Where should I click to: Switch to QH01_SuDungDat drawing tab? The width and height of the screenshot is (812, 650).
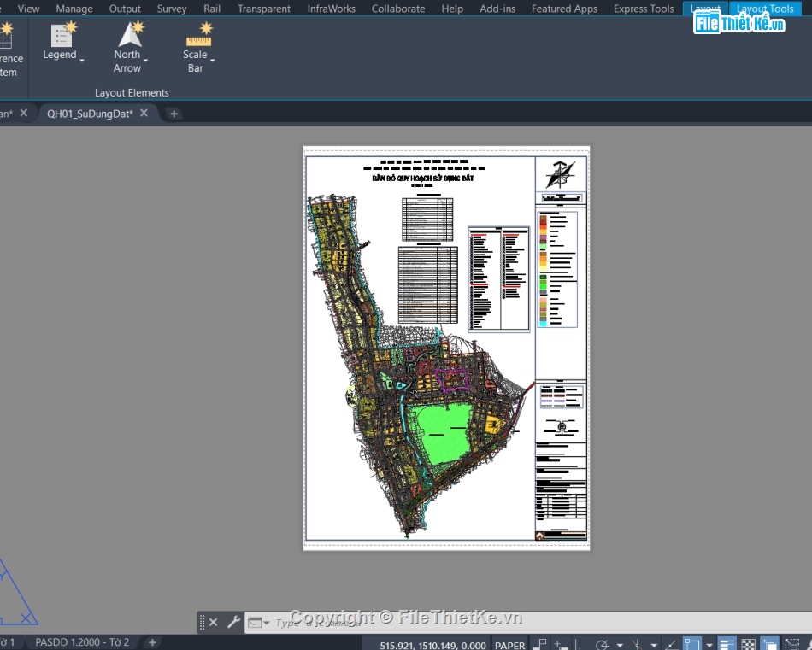(90, 114)
